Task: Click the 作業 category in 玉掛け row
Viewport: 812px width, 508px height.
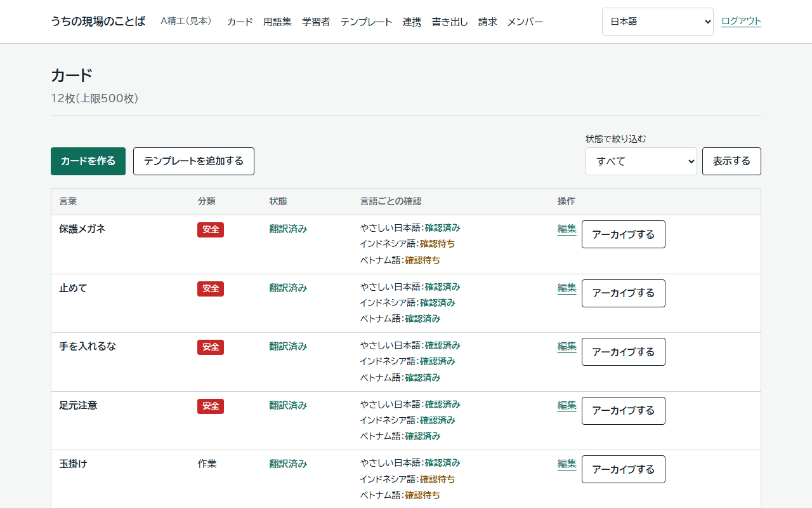Action: pyautogui.click(x=207, y=464)
